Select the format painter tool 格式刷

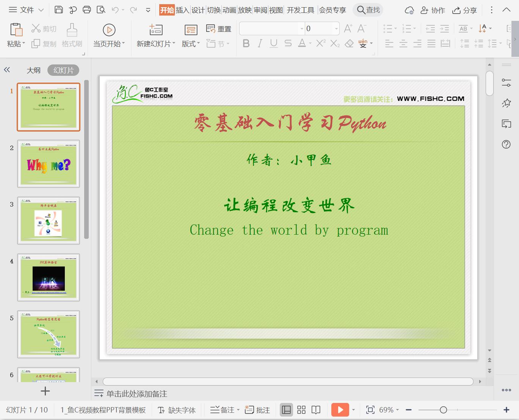click(72, 34)
